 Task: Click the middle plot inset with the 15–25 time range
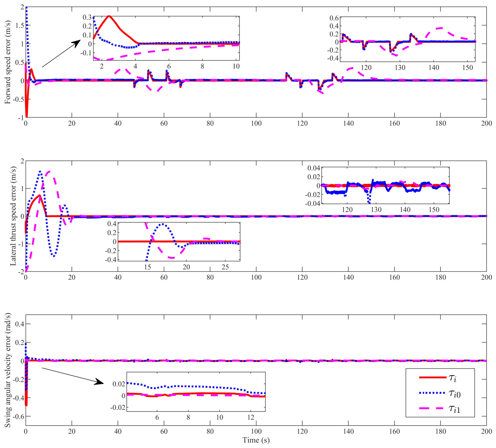click(179, 241)
